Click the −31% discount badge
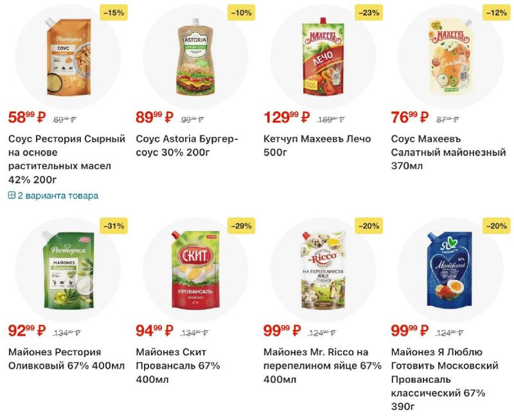Viewport: 514px width, 420px height. [x=114, y=225]
